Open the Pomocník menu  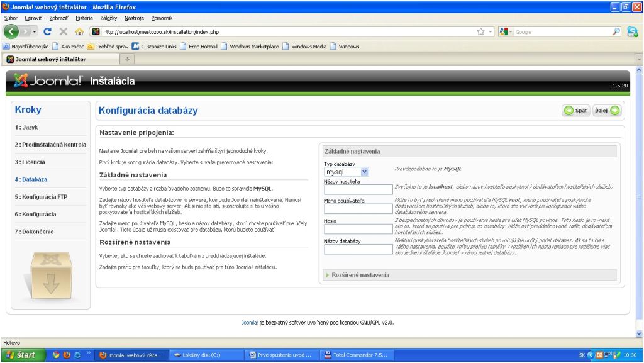162,18
